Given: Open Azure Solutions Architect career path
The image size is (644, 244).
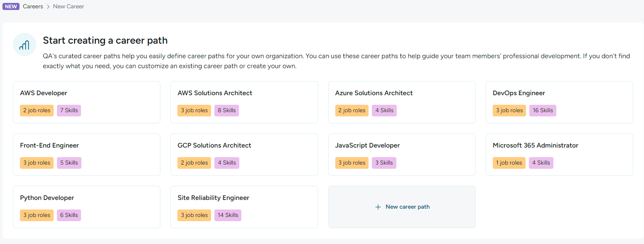Looking at the screenshot, I should pos(402,102).
